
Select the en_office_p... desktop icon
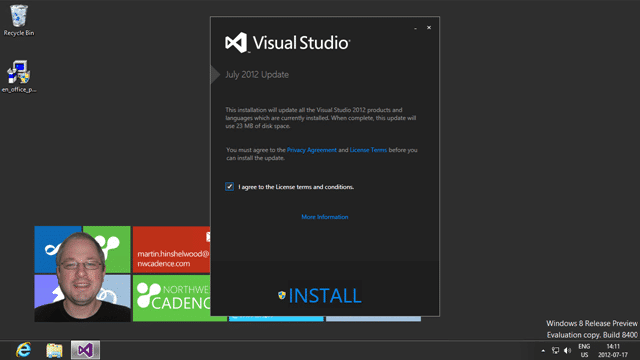tap(19, 77)
